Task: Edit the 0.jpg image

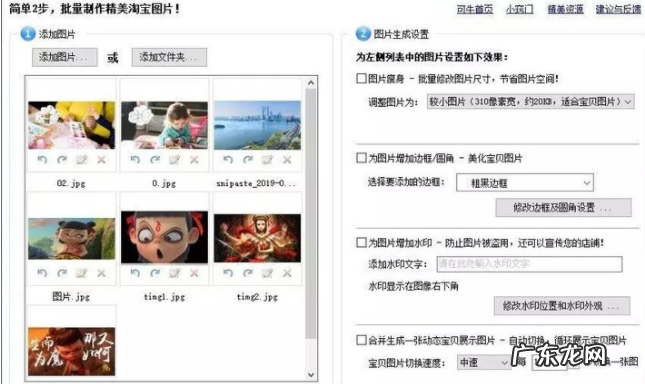Action: (174, 160)
